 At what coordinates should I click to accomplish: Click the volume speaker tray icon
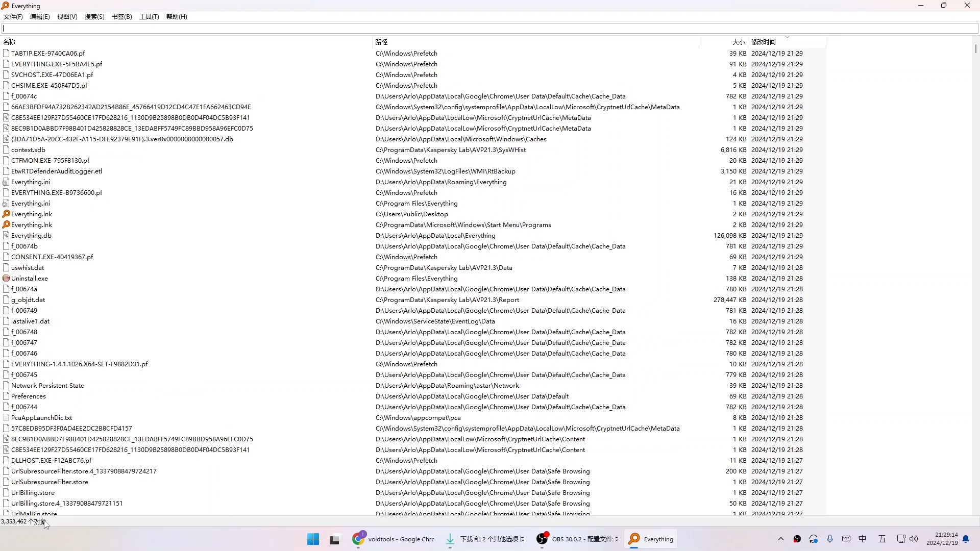[x=914, y=539]
